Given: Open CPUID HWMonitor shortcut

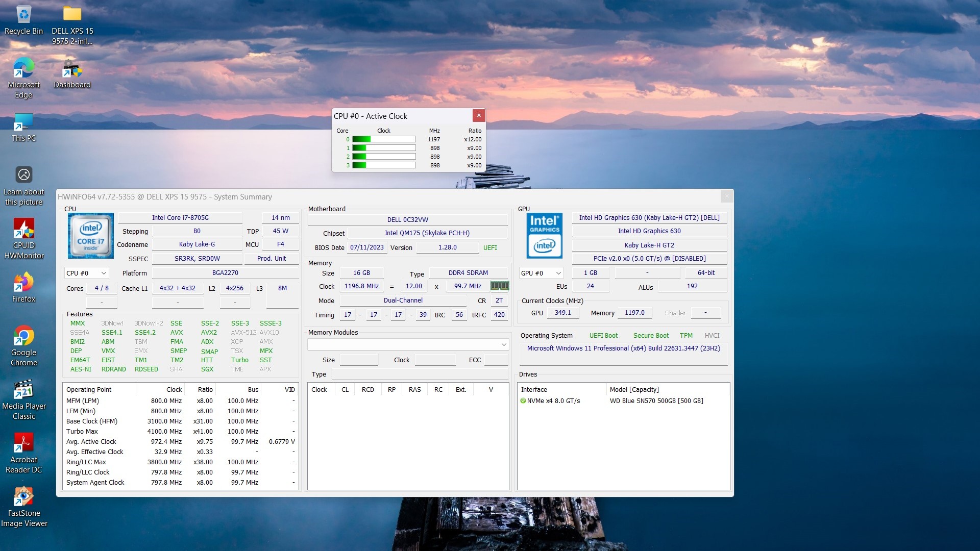Looking at the screenshot, I should coord(23,239).
